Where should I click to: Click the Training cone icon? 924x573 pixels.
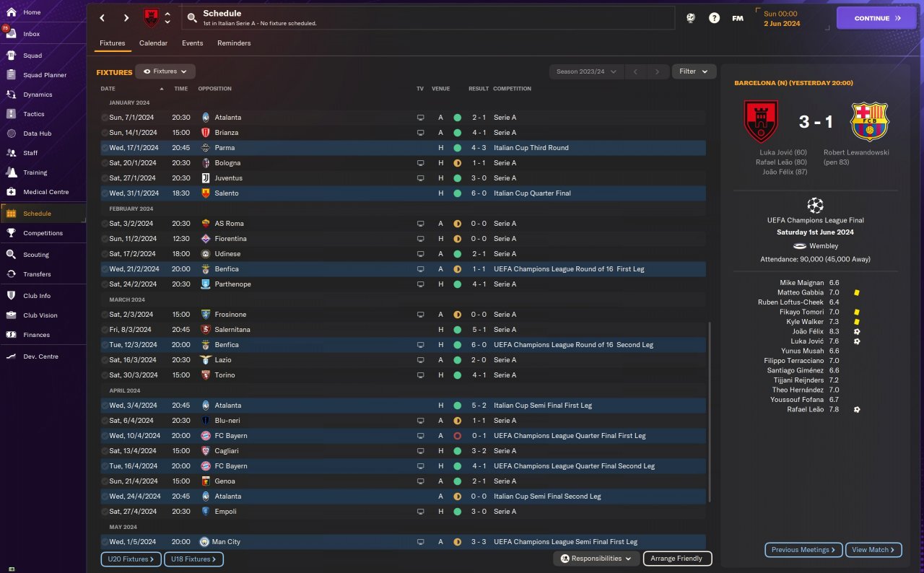11,172
